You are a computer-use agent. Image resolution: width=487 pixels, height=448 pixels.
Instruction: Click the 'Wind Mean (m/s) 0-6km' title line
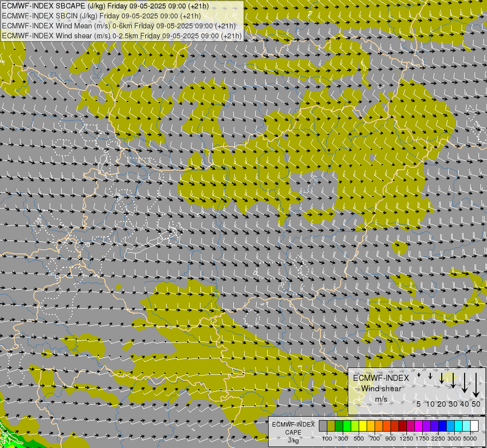[119, 26]
